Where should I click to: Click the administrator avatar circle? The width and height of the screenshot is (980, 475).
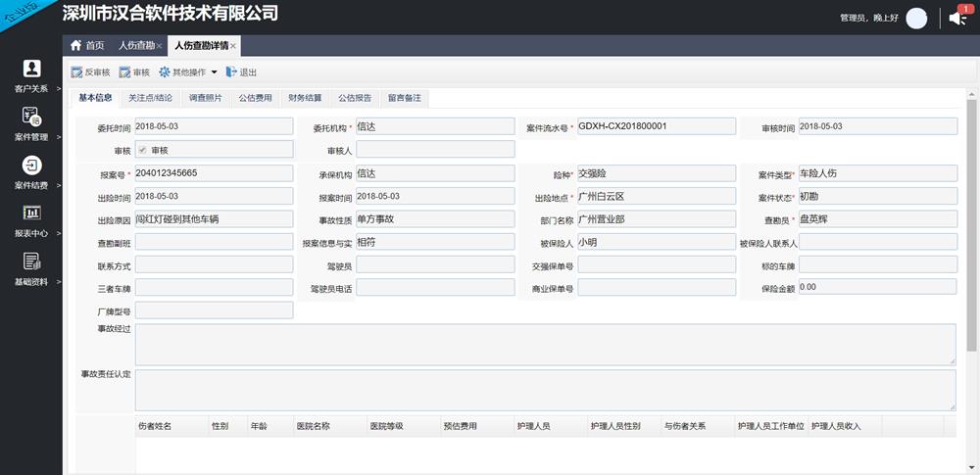[x=916, y=19]
